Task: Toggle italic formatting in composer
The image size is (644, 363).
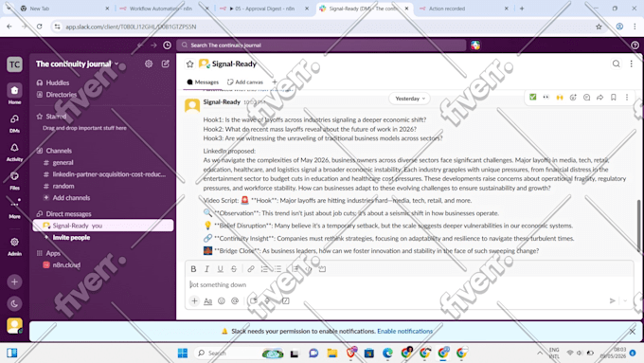Action: click(x=207, y=269)
